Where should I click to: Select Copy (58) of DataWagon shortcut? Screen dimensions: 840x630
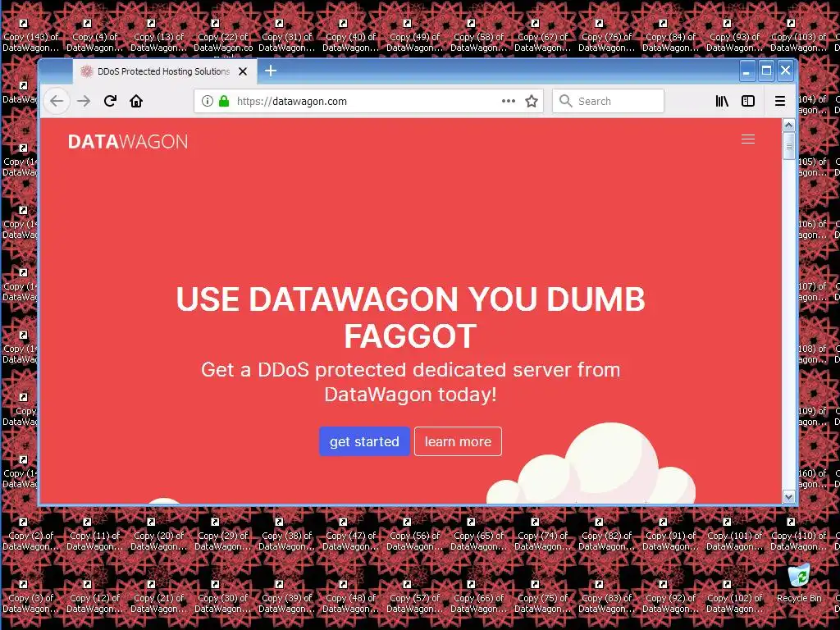tap(478, 35)
